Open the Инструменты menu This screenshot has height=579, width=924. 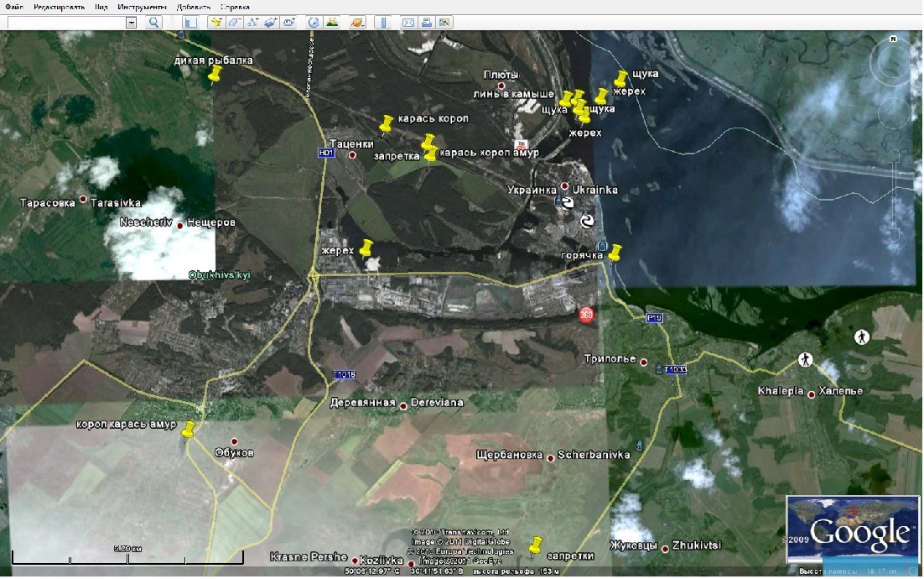click(x=142, y=7)
